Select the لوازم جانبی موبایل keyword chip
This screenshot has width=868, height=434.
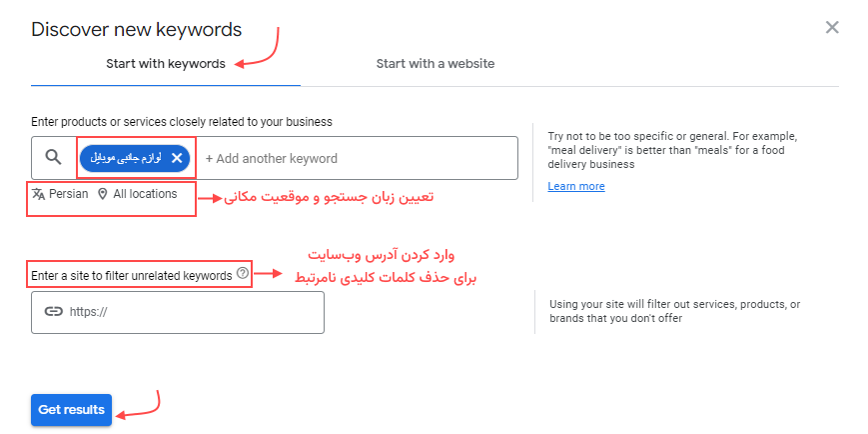click(125, 158)
